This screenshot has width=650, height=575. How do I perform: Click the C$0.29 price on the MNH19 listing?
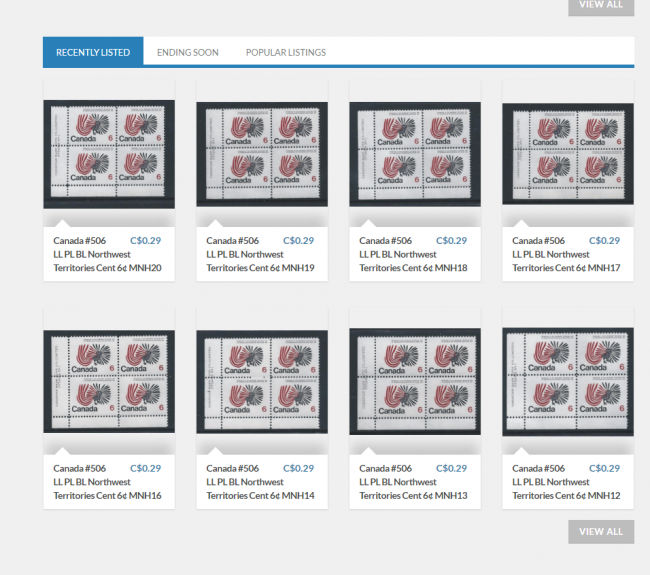[298, 240]
